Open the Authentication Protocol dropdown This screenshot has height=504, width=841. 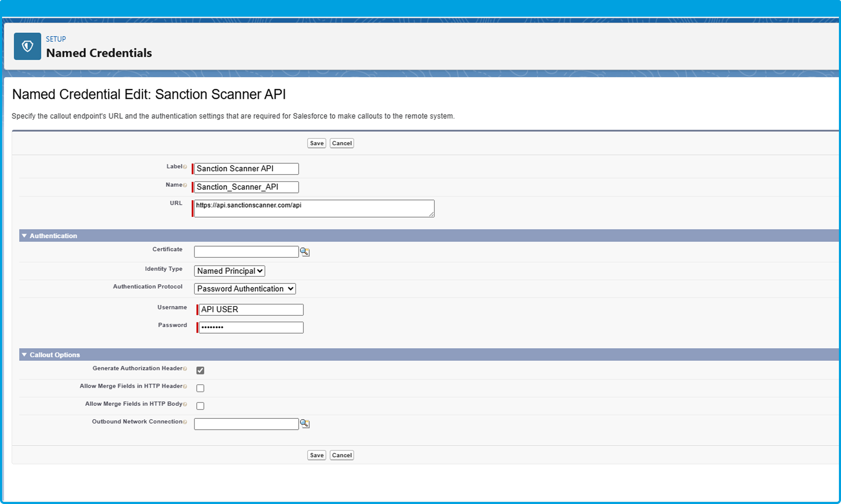click(245, 289)
